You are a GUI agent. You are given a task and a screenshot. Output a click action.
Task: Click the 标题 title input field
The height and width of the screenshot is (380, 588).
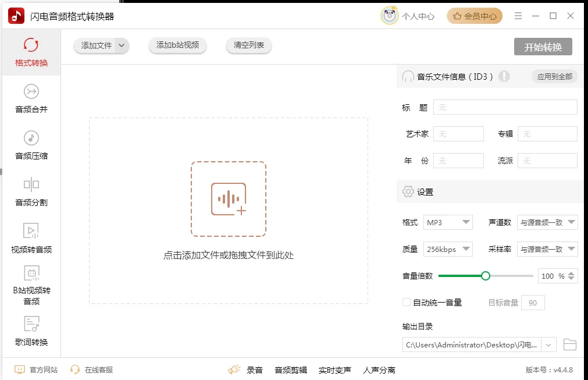[505, 107]
